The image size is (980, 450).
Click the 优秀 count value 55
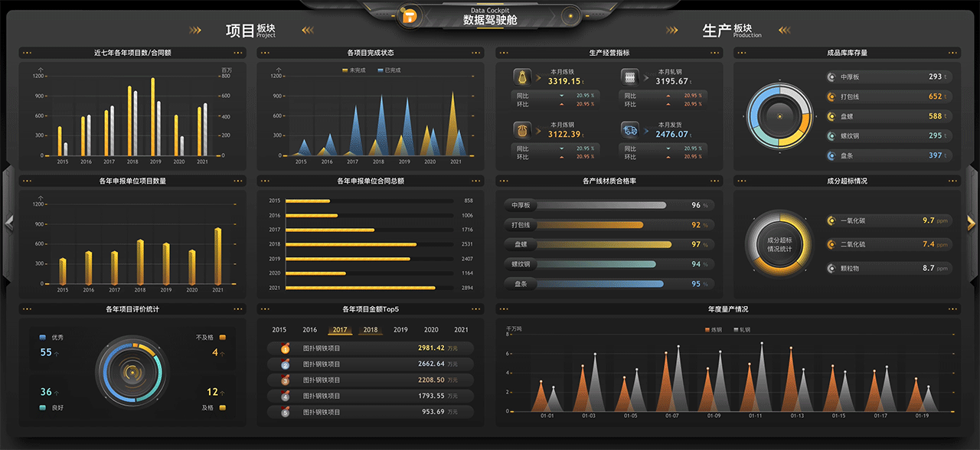(x=46, y=352)
